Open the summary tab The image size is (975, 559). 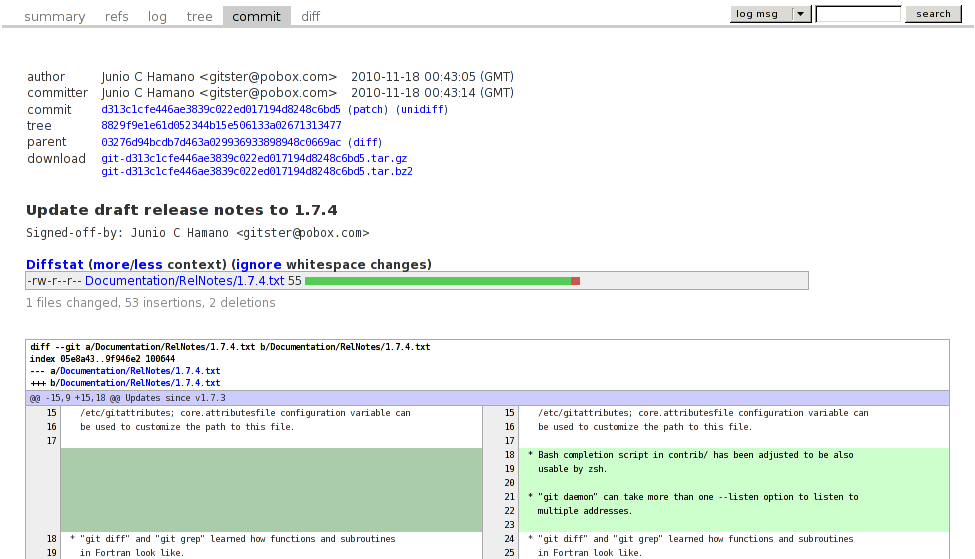click(x=55, y=17)
